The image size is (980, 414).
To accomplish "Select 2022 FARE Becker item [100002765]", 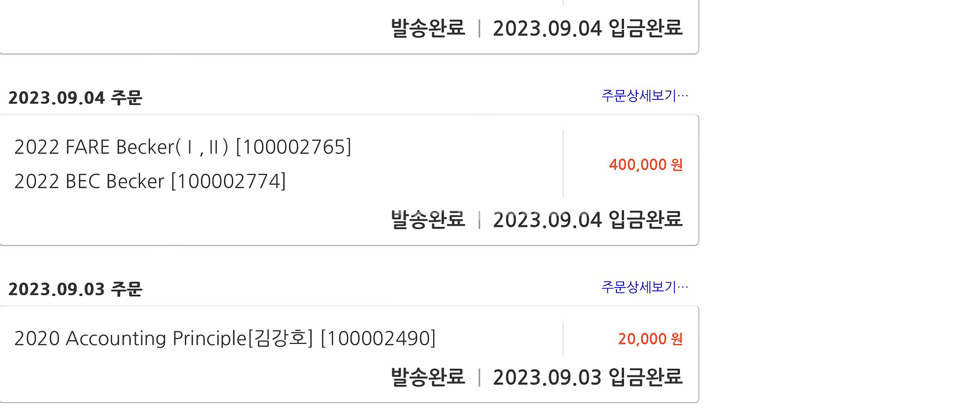I will 183,147.
